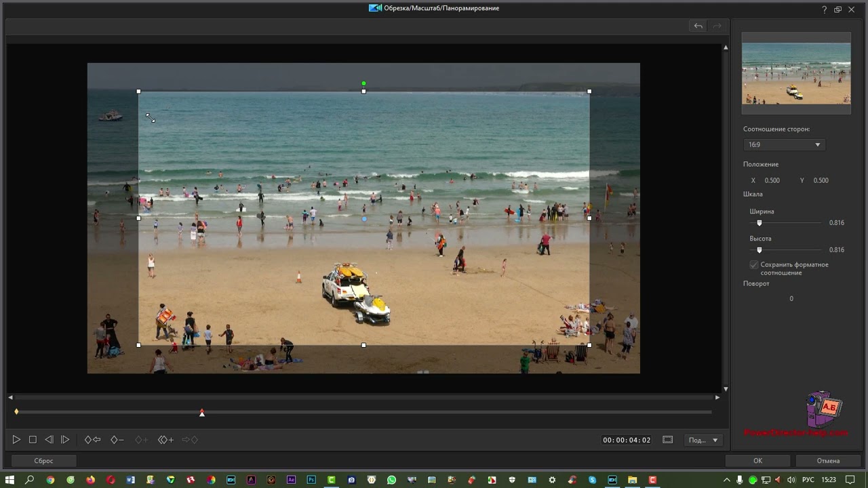The image size is (868, 488).
Task: Click the preview vertical scrollbar up arrow
Action: point(726,47)
